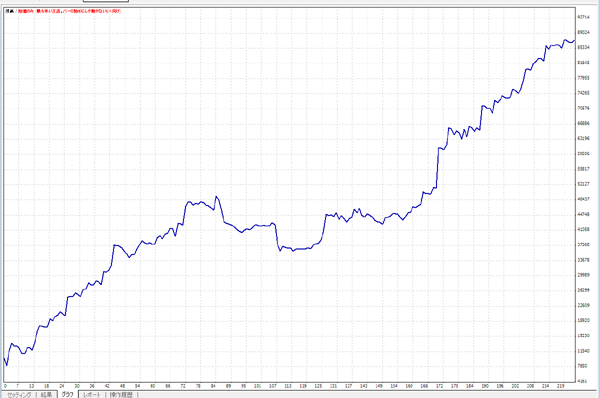
Task: Switch to the 操作履歴 tab
Action: pyautogui.click(x=121, y=395)
